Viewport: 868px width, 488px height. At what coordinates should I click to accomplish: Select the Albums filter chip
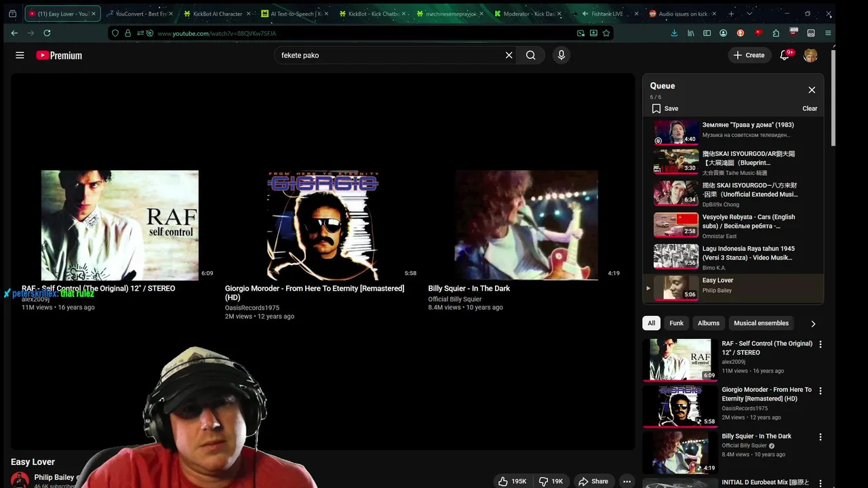(x=709, y=323)
